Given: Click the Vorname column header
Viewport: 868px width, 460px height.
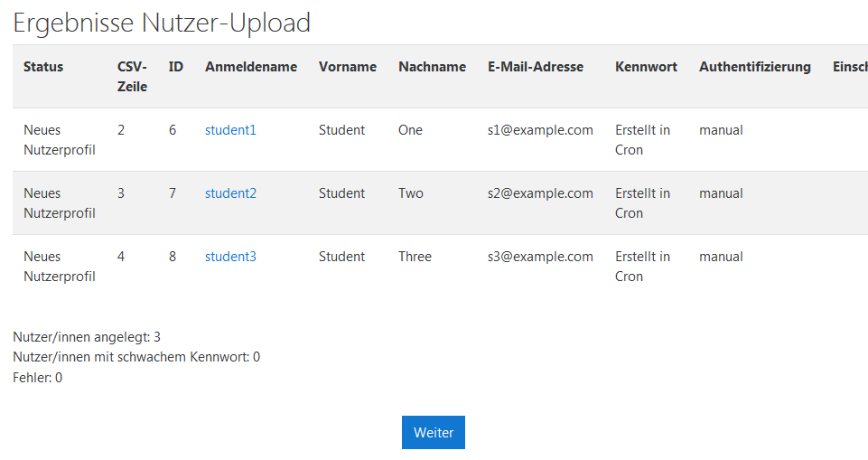Looking at the screenshot, I should pyautogui.click(x=348, y=67).
